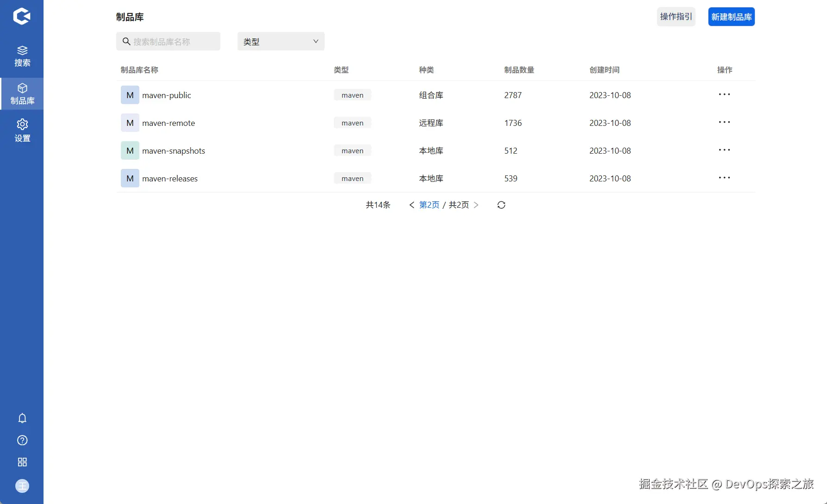Screen dimensions: 827x504
Task: Click the 类型 column header
Action: [341, 70]
